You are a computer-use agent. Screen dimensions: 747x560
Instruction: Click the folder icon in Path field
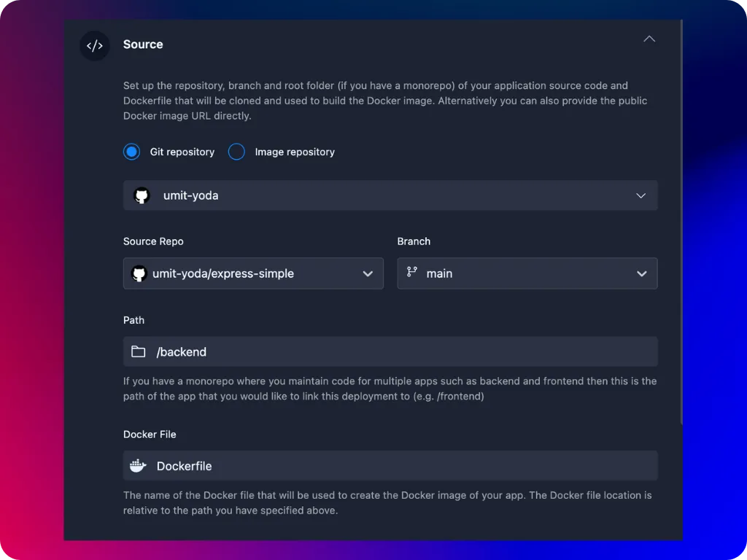pyautogui.click(x=138, y=351)
